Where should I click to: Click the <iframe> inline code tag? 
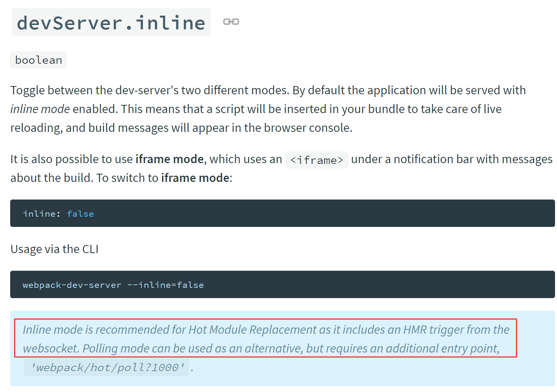click(x=316, y=160)
